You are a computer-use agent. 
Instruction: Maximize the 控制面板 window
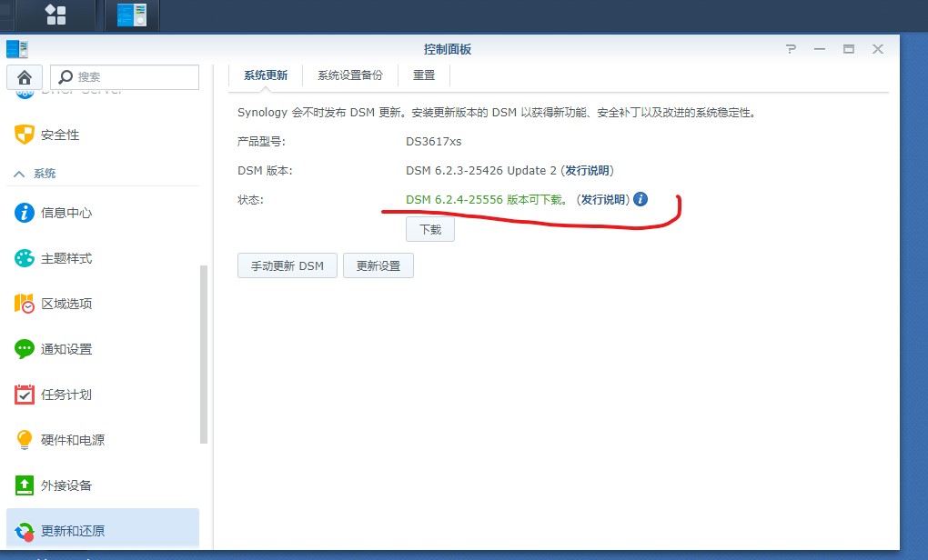(849, 49)
